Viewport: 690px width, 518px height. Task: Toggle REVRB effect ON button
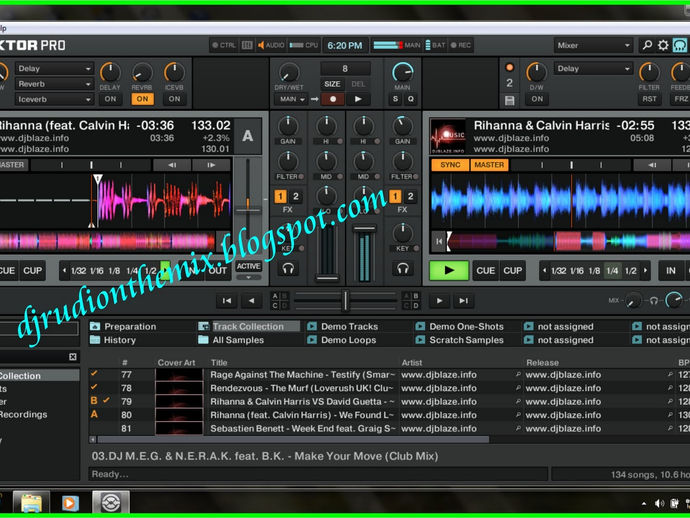tap(143, 99)
